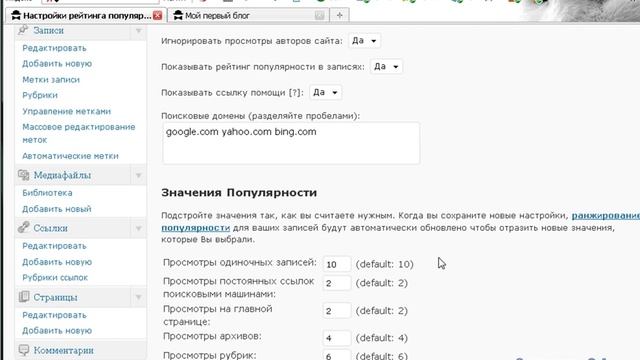
Task: Click Просмотры на главной странице field
Action: coord(337,311)
